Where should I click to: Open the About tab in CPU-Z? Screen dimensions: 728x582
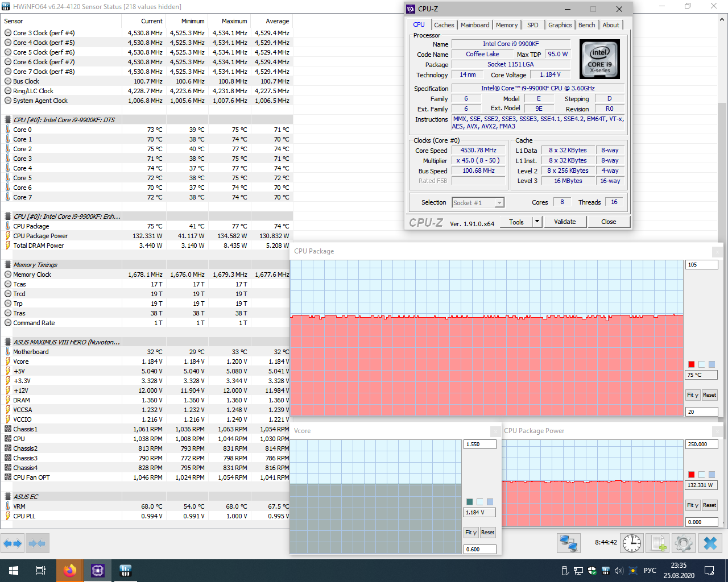[x=611, y=25]
